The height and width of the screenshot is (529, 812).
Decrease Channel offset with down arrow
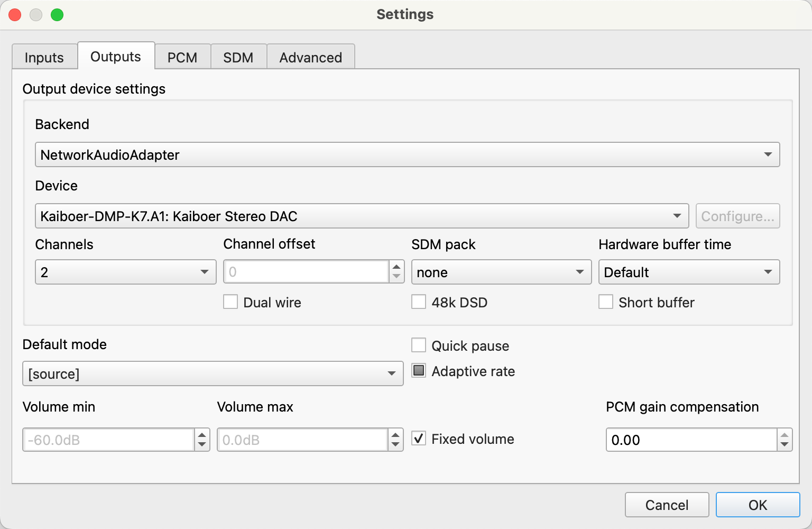click(396, 277)
